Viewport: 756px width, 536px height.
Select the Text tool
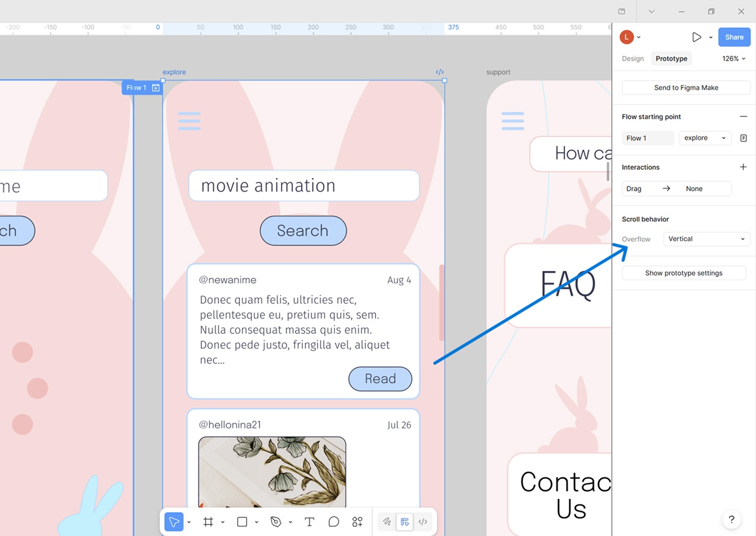coord(309,522)
